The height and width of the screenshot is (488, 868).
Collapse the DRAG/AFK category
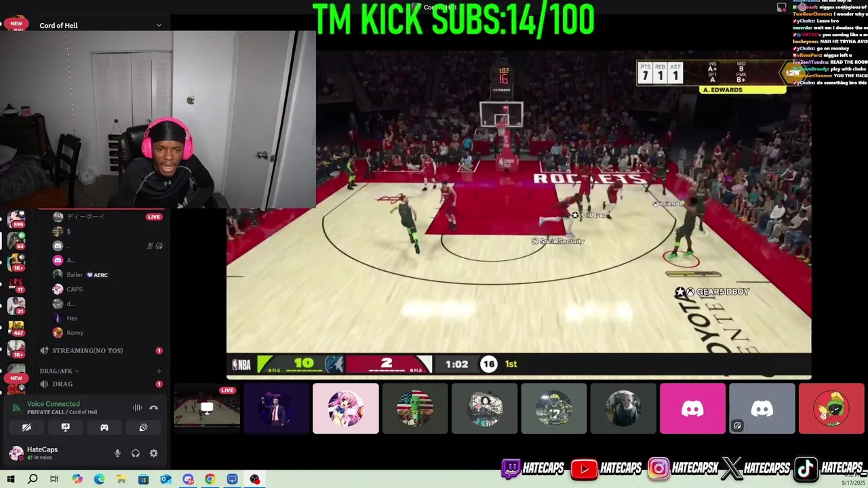coord(60,371)
